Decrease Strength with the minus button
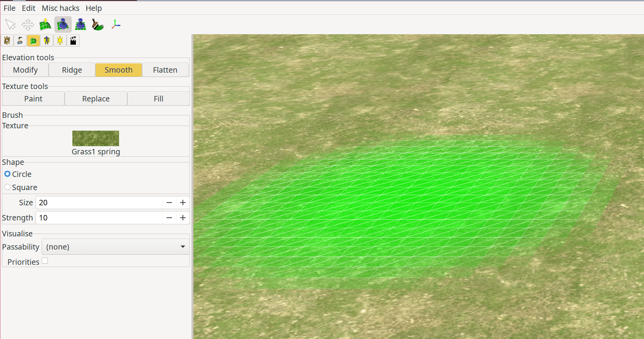 tap(169, 218)
